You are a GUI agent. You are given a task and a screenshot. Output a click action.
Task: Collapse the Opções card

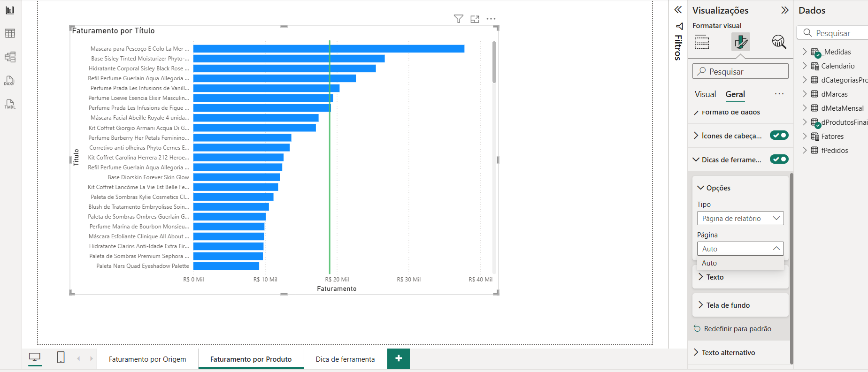click(x=701, y=188)
